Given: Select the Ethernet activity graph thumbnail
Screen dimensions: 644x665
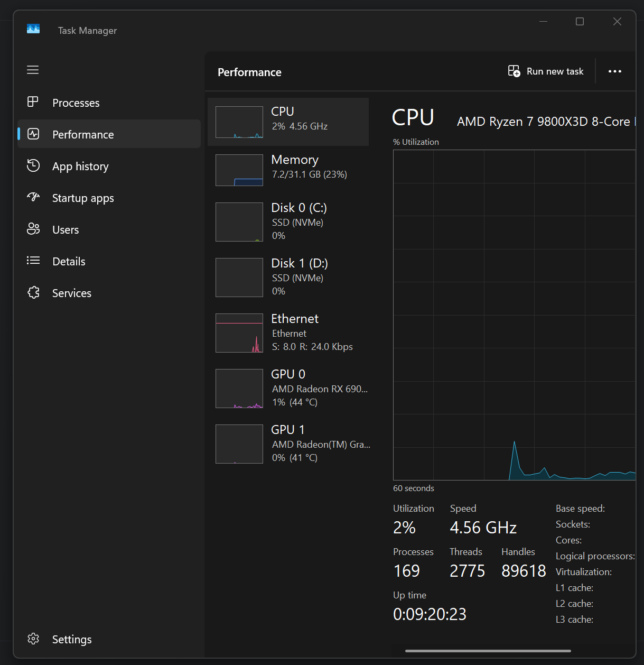Looking at the screenshot, I should 239,333.
